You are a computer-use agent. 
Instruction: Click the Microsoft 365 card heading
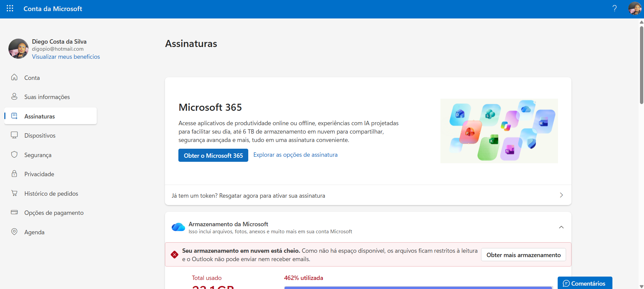pyautogui.click(x=210, y=107)
